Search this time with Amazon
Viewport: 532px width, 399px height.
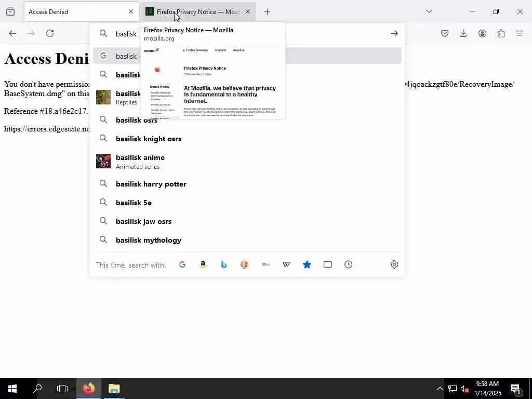click(x=203, y=264)
